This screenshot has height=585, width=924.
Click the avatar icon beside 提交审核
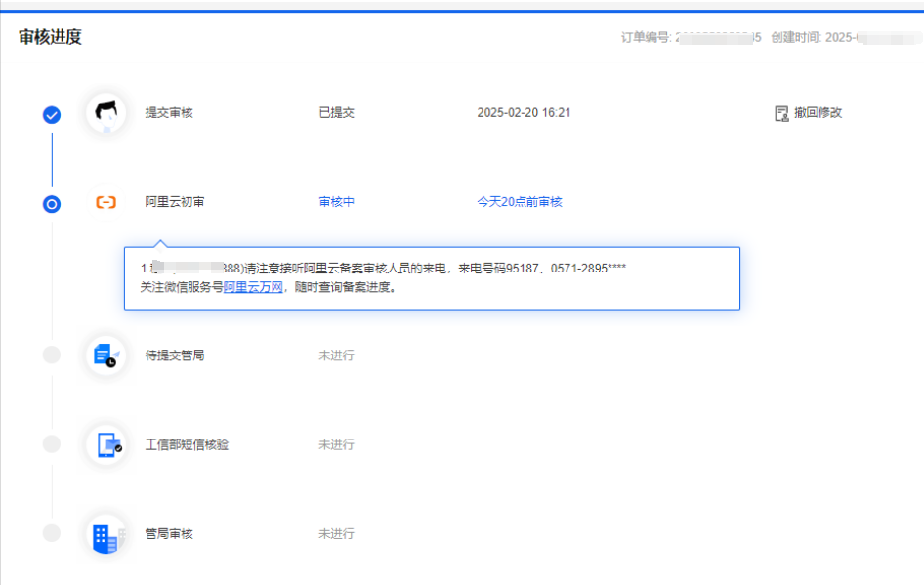[105, 113]
